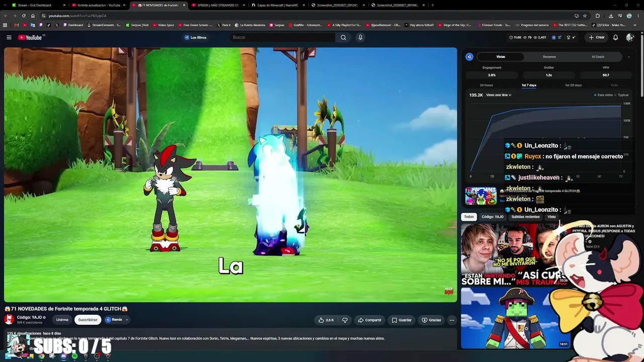Click the video player area
This screenshot has height=362, width=644.
pos(230,175)
